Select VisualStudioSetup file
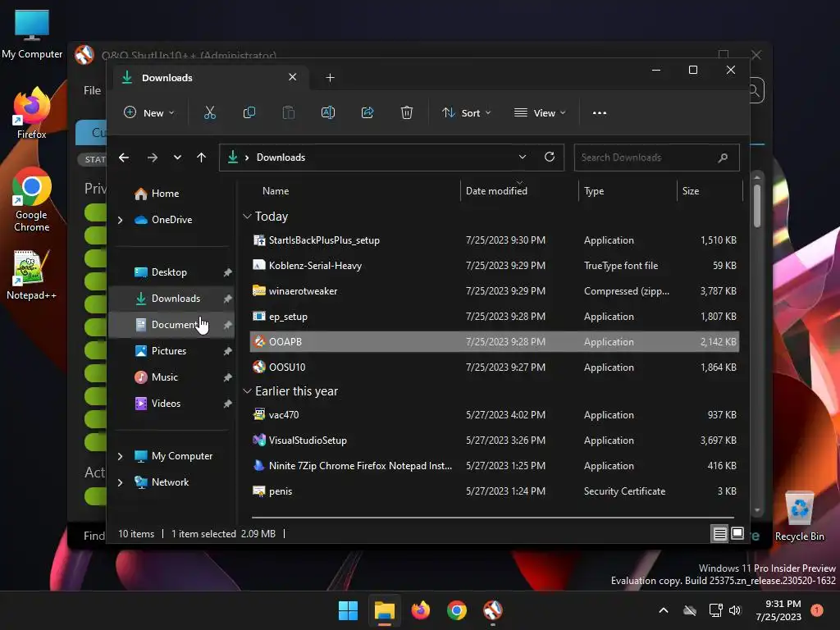Viewport: 840px width, 630px height. tap(495, 441)
